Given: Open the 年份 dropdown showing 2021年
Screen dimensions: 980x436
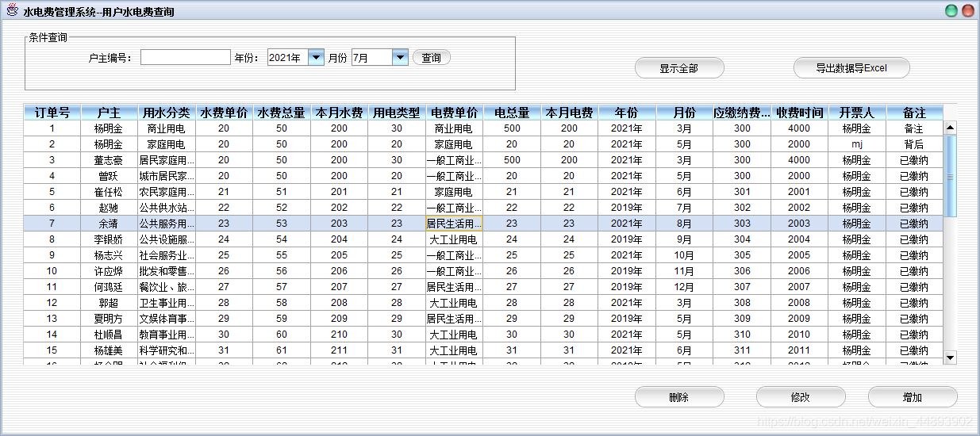Looking at the screenshot, I should pos(295,57).
